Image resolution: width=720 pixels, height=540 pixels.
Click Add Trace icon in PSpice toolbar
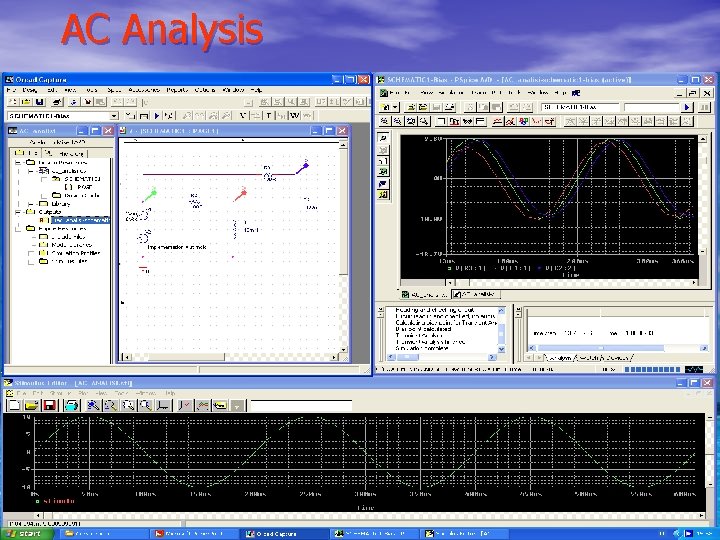pos(497,121)
